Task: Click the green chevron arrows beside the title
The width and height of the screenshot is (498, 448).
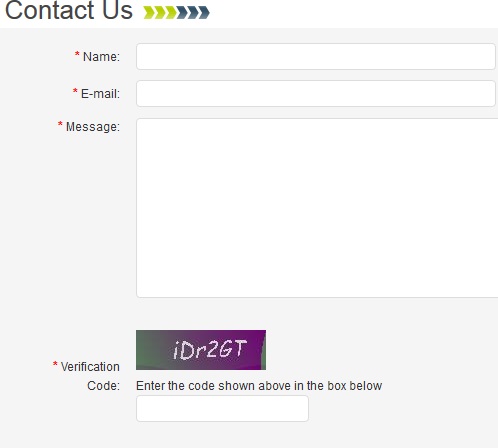Action: click(160, 12)
